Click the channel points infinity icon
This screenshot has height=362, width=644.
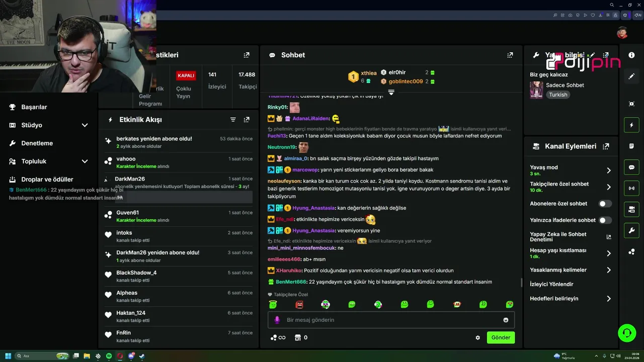(x=278, y=338)
